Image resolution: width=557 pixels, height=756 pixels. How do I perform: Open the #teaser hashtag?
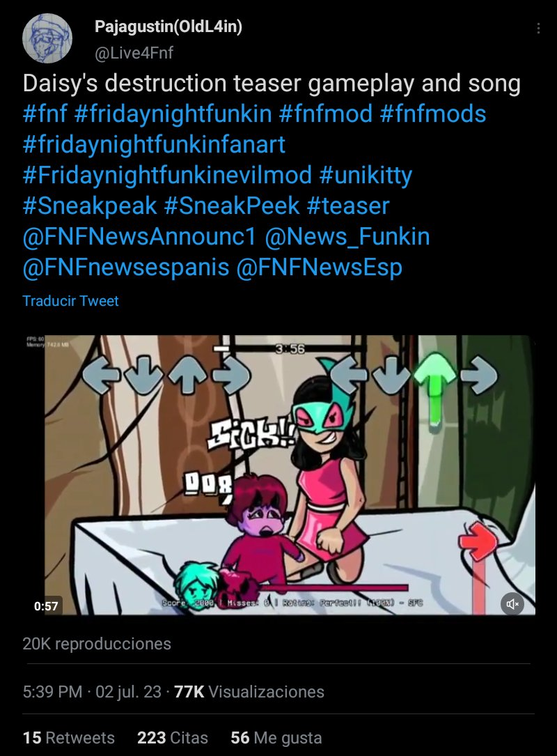coord(348,206)
